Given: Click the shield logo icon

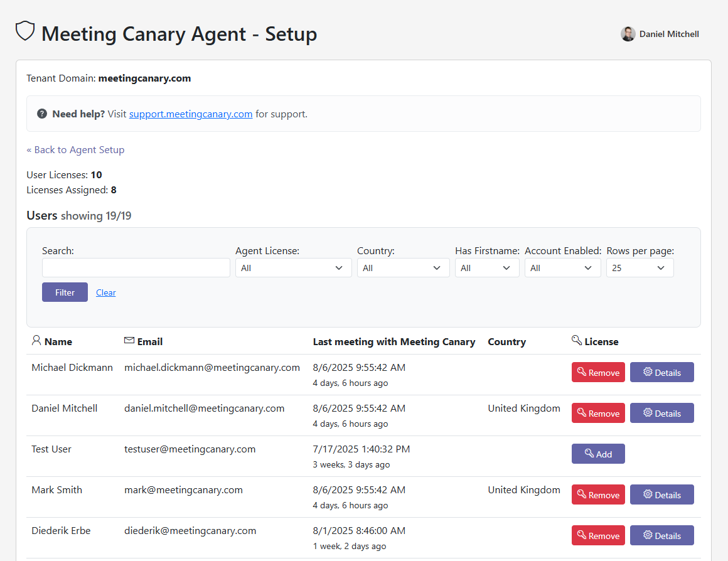Looking at the screenshot, I should coord(25,30).
